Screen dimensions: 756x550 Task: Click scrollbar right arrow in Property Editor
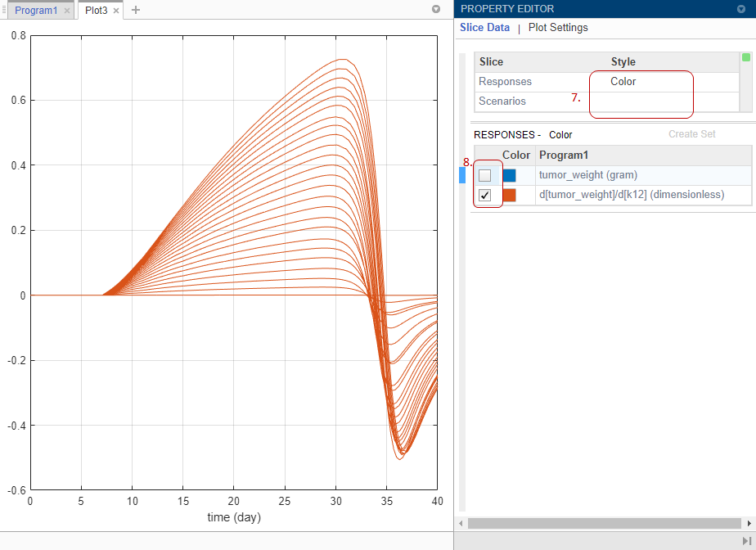[x=749, y=524]
